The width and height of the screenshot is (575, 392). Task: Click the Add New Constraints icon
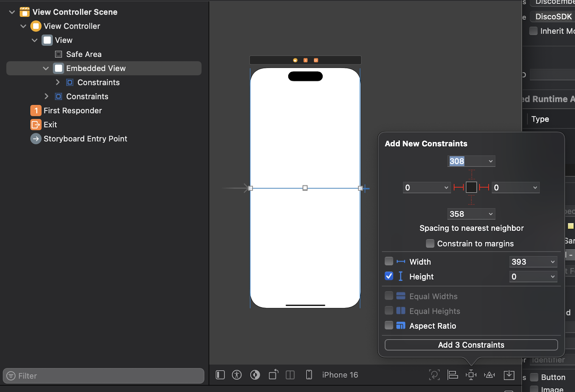coord(471,375)
